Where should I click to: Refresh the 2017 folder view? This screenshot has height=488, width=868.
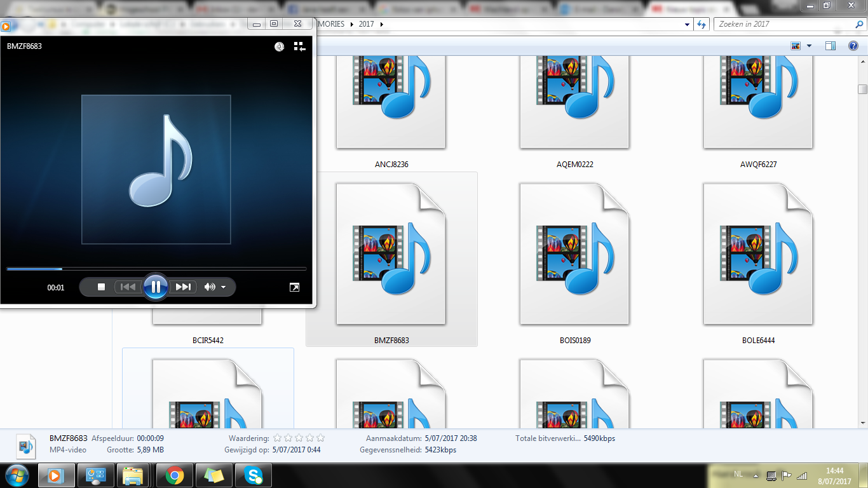702,24
